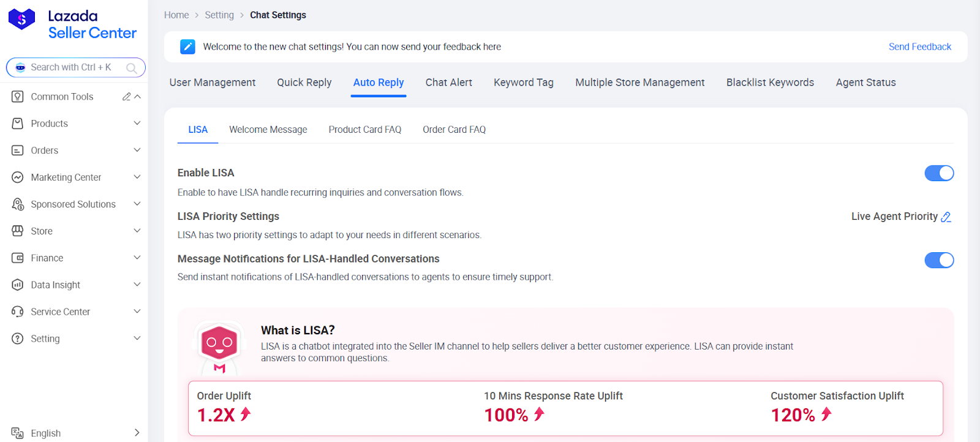Click the Marketing Center sidebar icon
980x442 pixels.
[18, 178]
